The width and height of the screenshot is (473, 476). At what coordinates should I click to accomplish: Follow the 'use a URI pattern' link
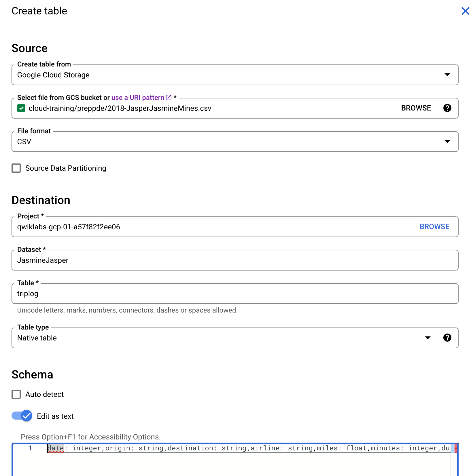pyautogui.click(x=138, y=98)
